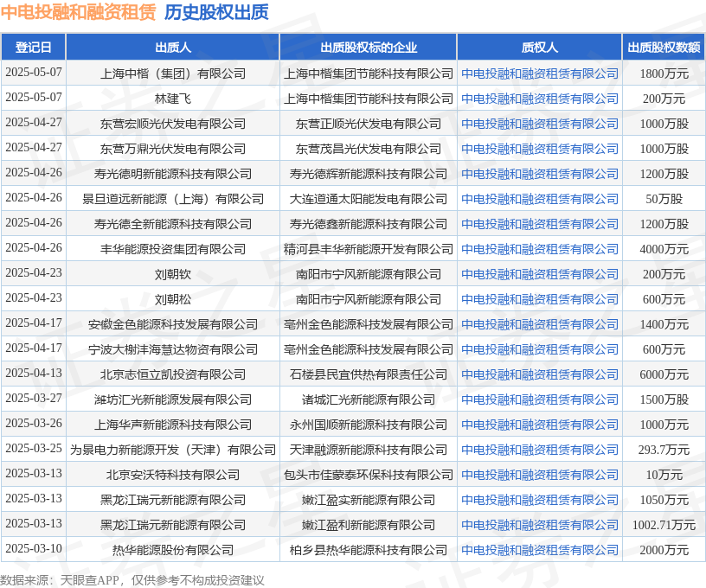Open 质权人 link in 刘朝松 row
The height and width of the screenshot is (588, 706).
click(539, 299)
